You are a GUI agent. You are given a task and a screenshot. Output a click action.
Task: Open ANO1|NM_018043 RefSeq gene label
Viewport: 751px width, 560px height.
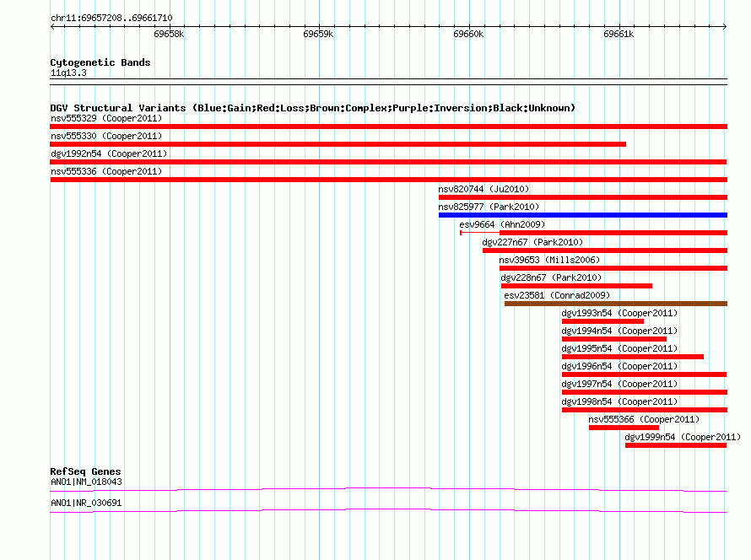(86, 482)
